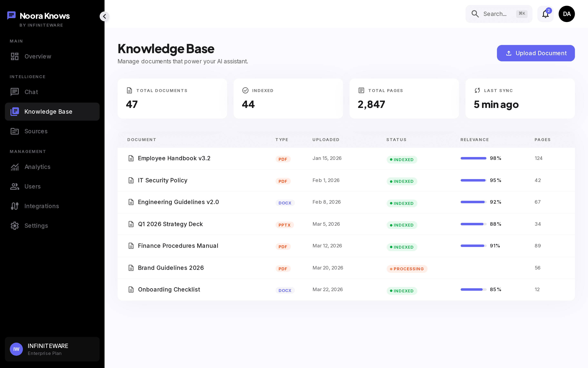Open the Analytics chart icon
This screenshot has width=588, height=368.
tap(14, 167)
